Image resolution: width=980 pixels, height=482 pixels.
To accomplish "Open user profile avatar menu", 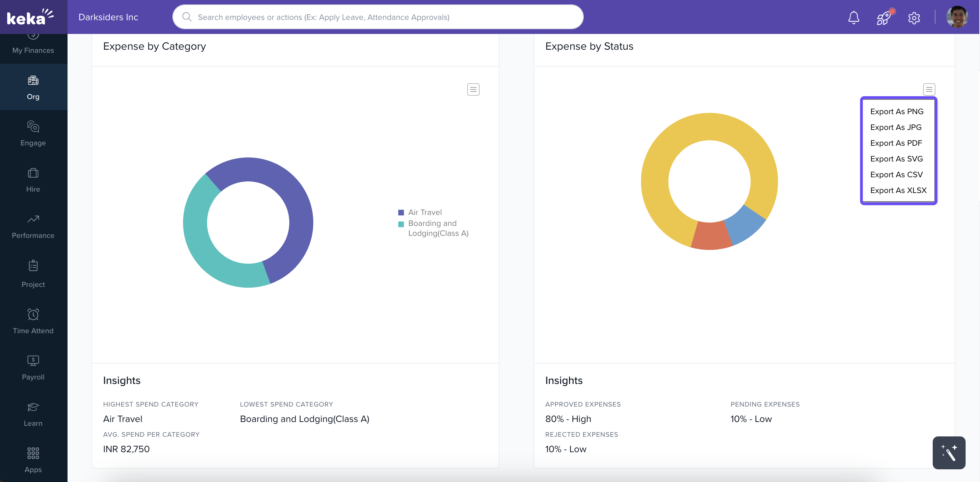I will tap(957, 17).
